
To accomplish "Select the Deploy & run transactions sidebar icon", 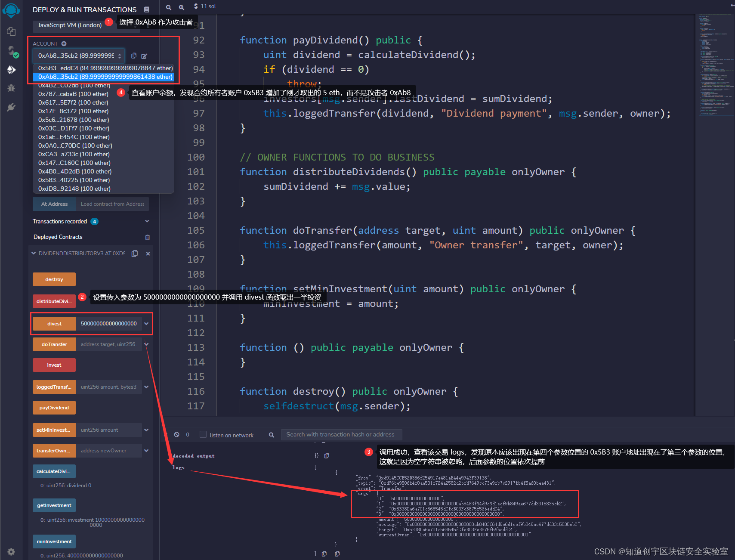I will (x=11, y=70).
